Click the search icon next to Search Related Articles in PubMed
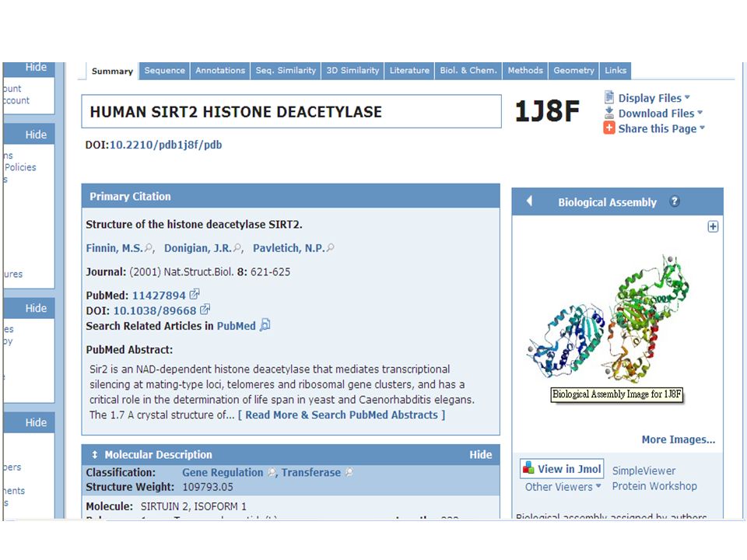This screenshot has height=560, width=747. tap(265, 325)
